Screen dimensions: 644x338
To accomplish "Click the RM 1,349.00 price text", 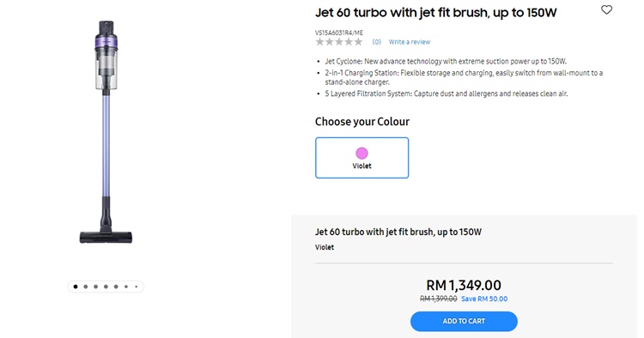I will coord(464,285).
